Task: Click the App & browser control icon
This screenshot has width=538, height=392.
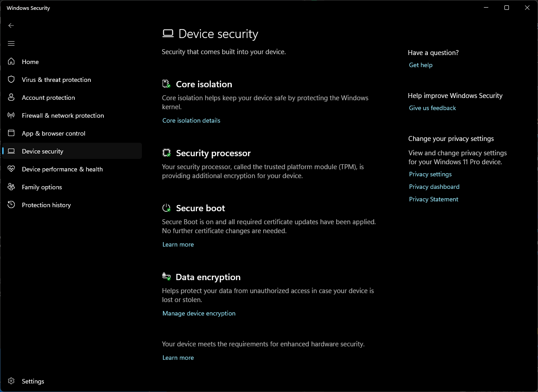Action: (11, 133)
